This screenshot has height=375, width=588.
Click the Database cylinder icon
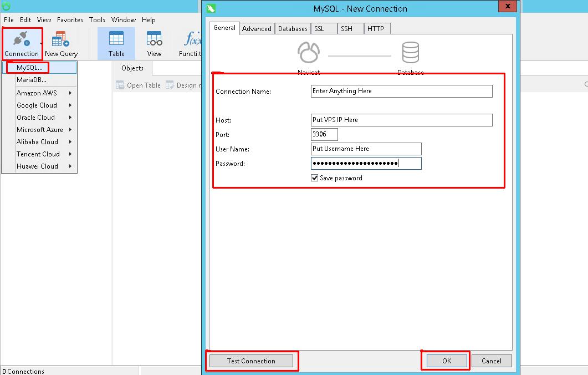[411, 53]
